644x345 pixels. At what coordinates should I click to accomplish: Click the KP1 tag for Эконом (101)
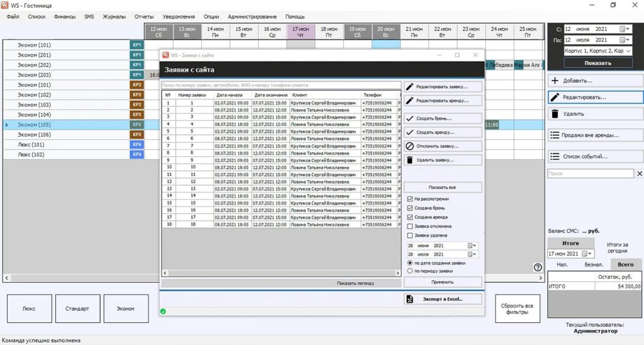click(136, 45)
